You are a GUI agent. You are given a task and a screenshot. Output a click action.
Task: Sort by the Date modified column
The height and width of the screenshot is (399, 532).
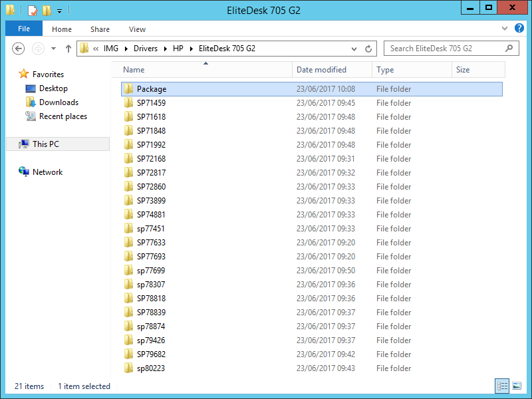point(332,70)
